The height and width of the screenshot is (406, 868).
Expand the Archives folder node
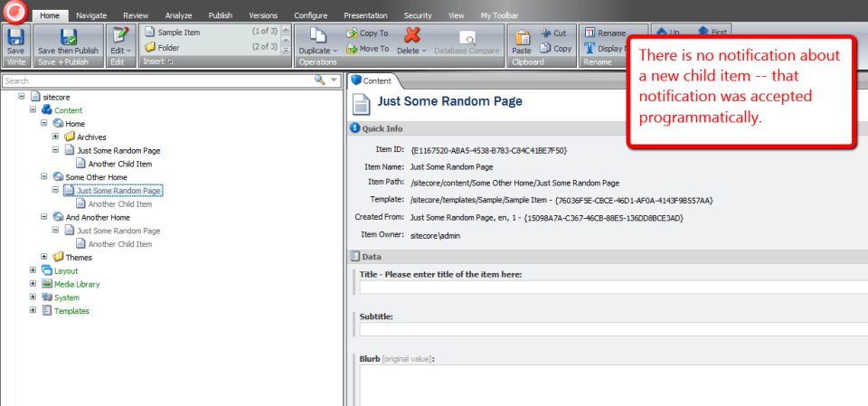[55, 137]
